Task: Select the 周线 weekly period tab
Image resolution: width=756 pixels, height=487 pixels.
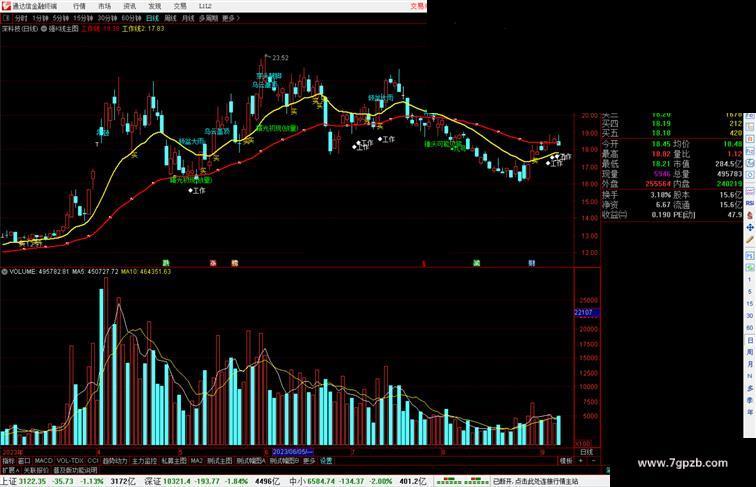Action: (x=170, y=18)
